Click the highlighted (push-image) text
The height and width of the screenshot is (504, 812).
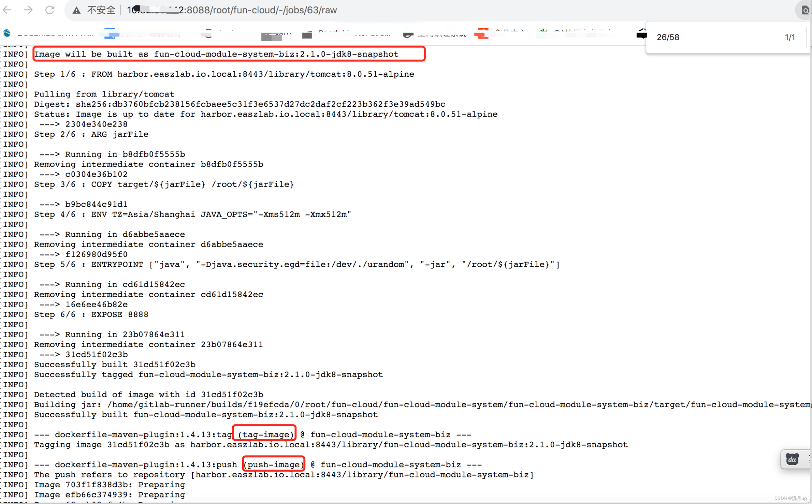[x=274, y=464]
